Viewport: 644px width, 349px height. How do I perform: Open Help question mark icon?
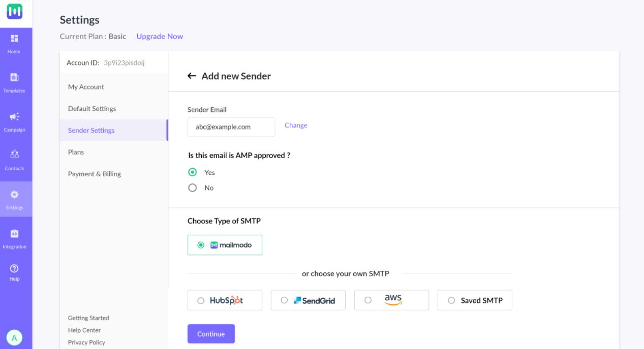(x=14, y=268)
